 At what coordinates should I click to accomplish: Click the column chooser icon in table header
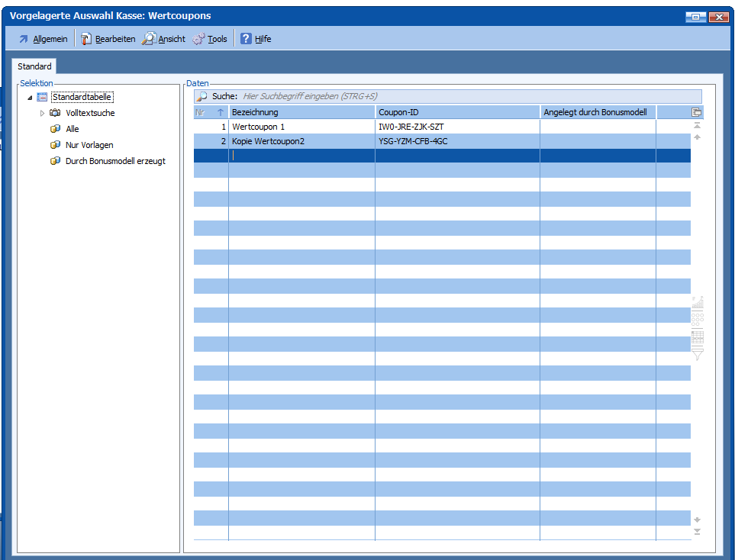(696, 112)
